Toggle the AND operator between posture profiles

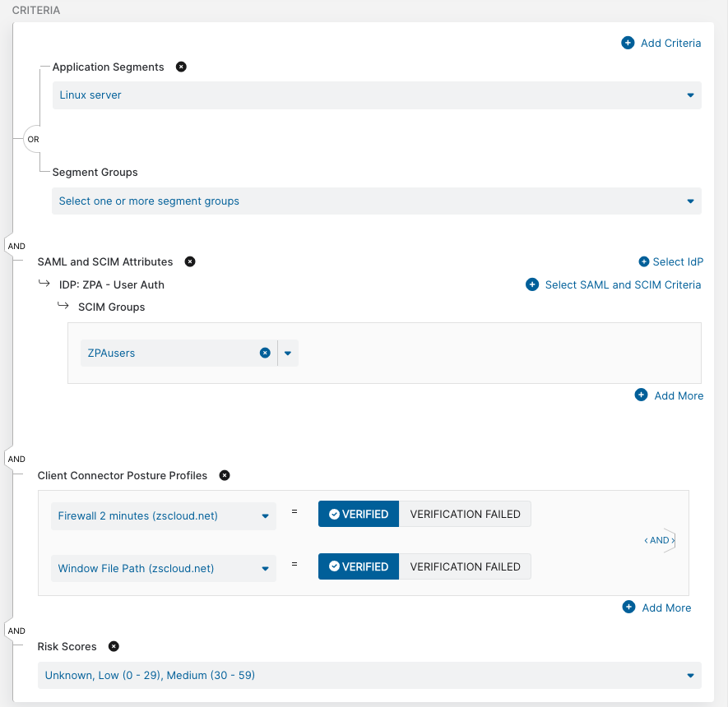[x=660, y=540]
